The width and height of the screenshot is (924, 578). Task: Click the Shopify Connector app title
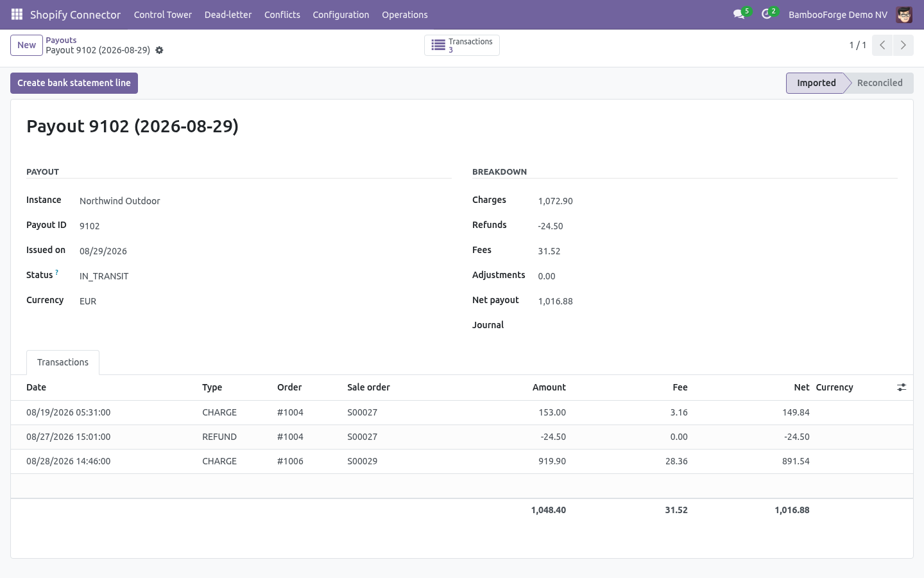[x=75, y=14]
